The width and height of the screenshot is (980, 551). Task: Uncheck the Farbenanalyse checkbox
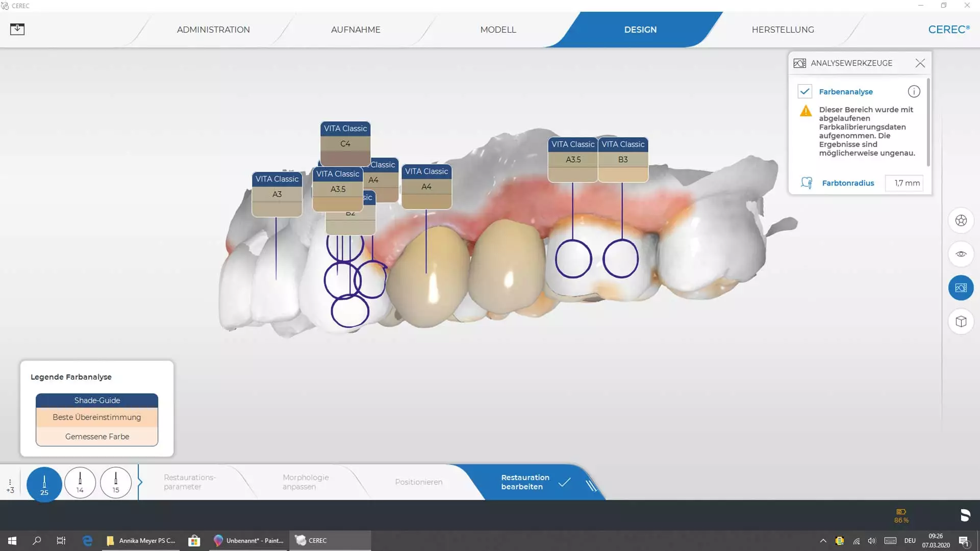(x=805, y=92)
